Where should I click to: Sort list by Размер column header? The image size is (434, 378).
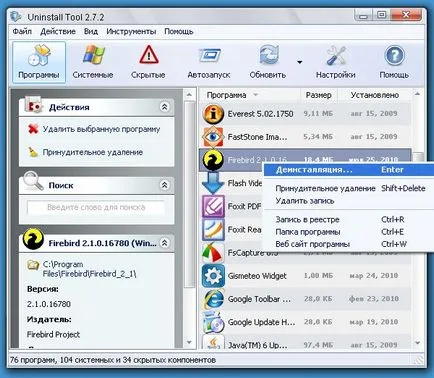[x=319, y=95]
